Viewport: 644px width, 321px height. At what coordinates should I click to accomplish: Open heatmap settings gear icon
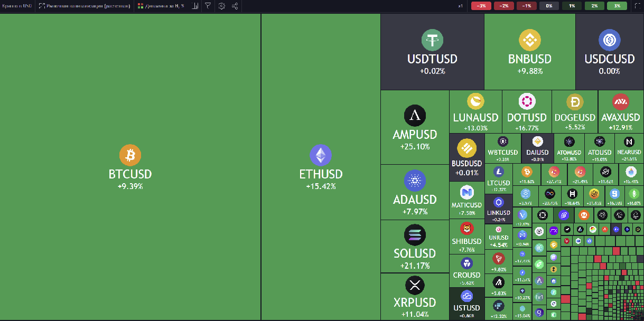(x=222, y=6)
